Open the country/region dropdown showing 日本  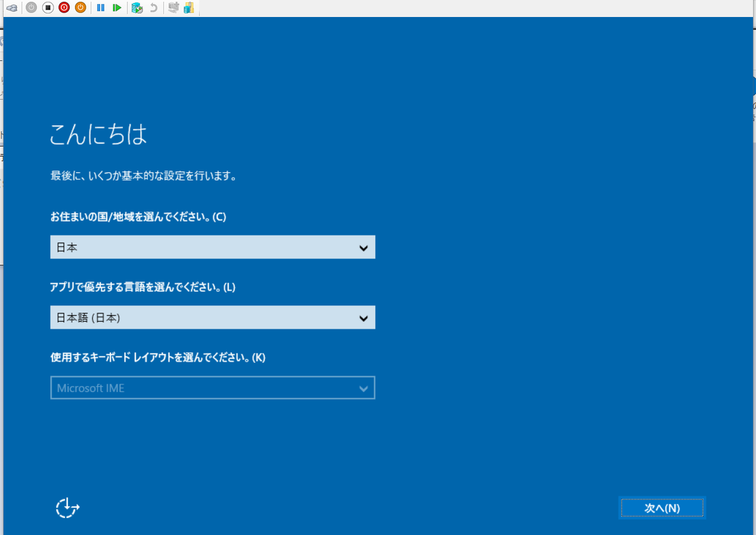coord(212,247)
